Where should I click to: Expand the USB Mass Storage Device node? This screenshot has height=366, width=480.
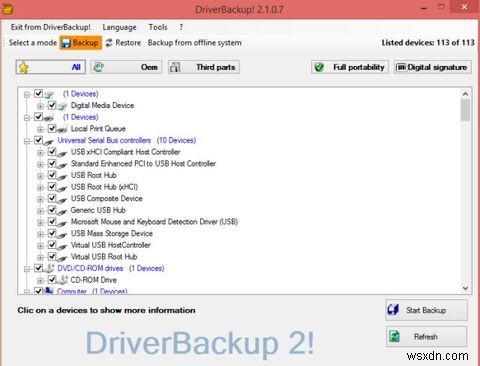[x=40, y=234]
